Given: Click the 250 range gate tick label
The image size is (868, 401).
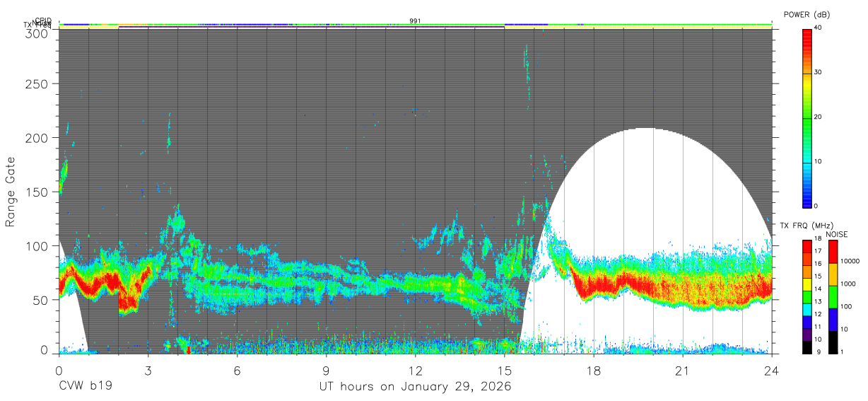Looking at the screenshot, I should 37,83.
